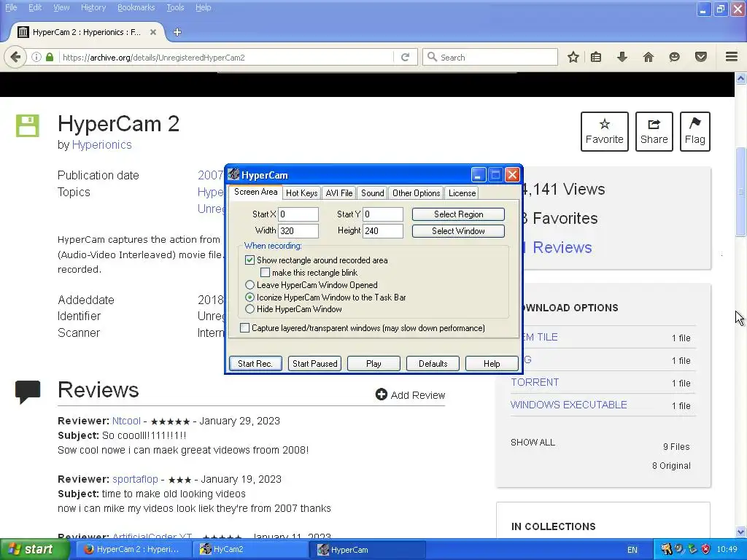Viewport: 747px width, 560px height.
Task: Reset settings with Defaults button
Action: 433,363
